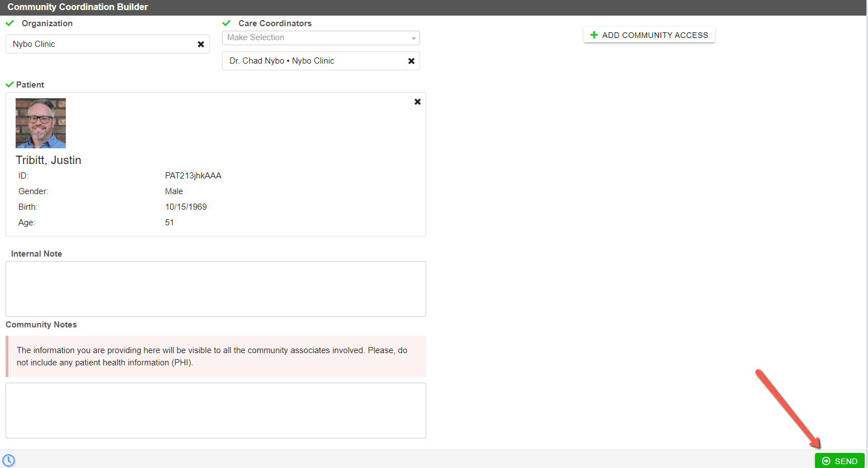
Task: Click the green Send button
Action: pos(840,461)
